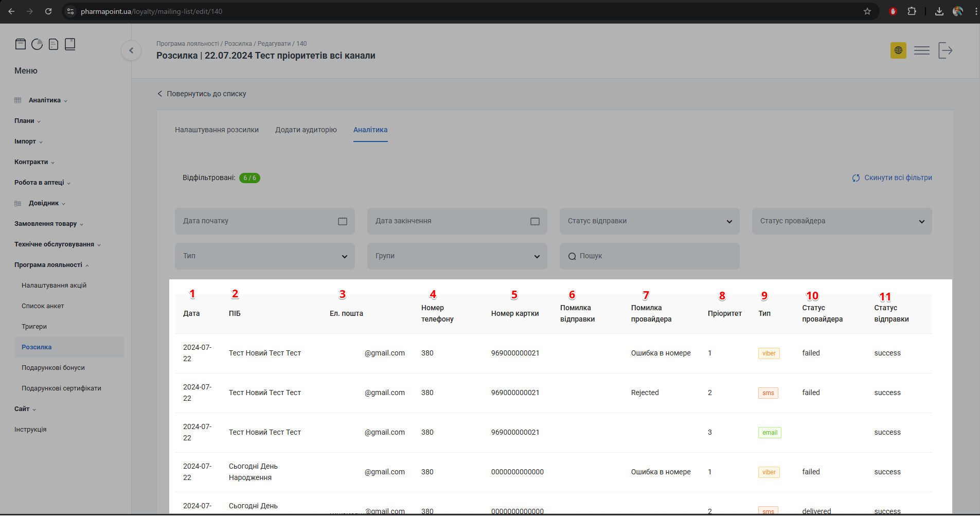
Task: Click the browser forward arrow
Action: (x=30, y=11)
